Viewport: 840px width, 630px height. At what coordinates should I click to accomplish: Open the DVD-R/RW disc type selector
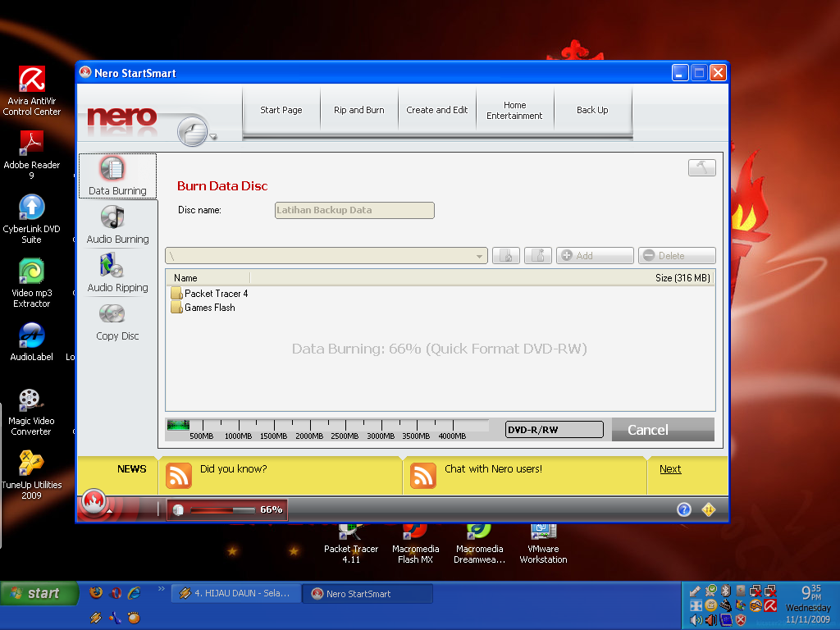click(x=554, y=429)
